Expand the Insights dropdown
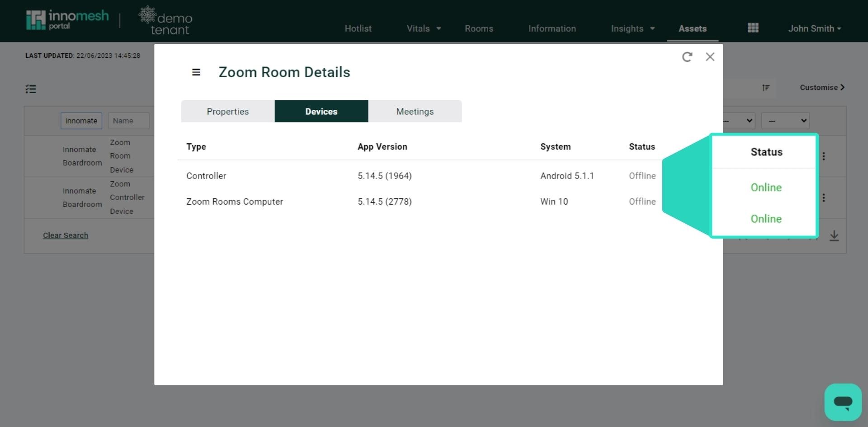The width and height of the screenshot is (868, 427). pos(633,28)
